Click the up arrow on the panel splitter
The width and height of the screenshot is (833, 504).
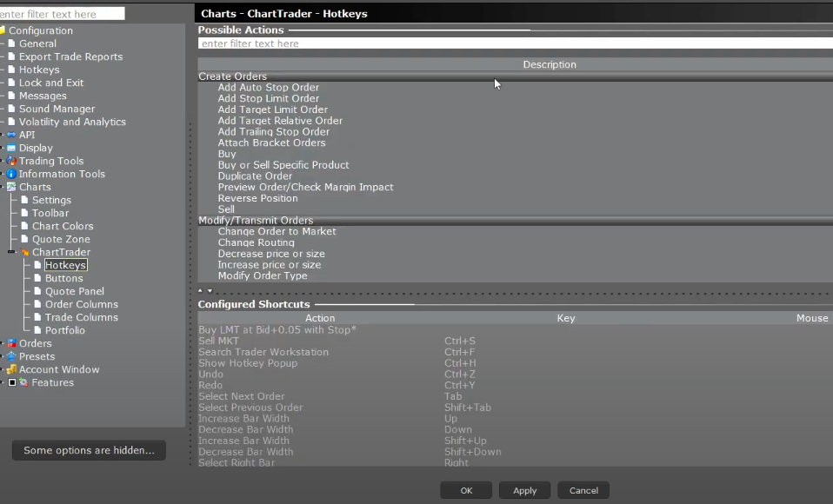pos(200,290)
